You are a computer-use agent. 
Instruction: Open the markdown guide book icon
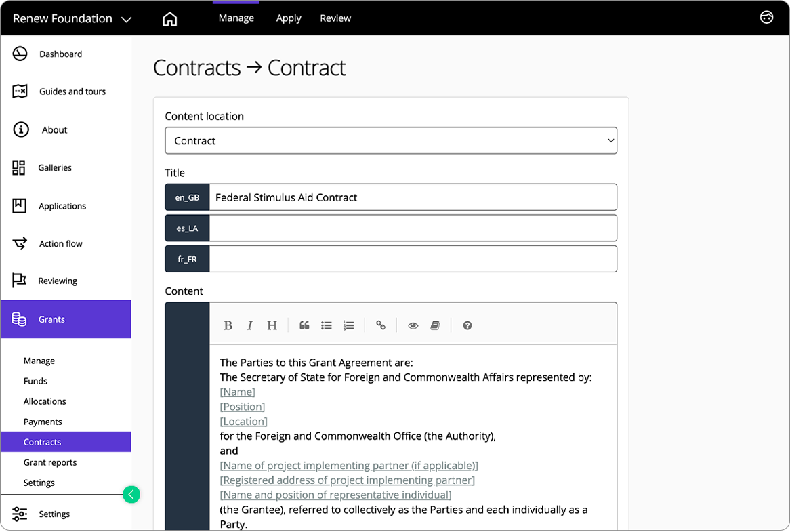pos(435,326)
